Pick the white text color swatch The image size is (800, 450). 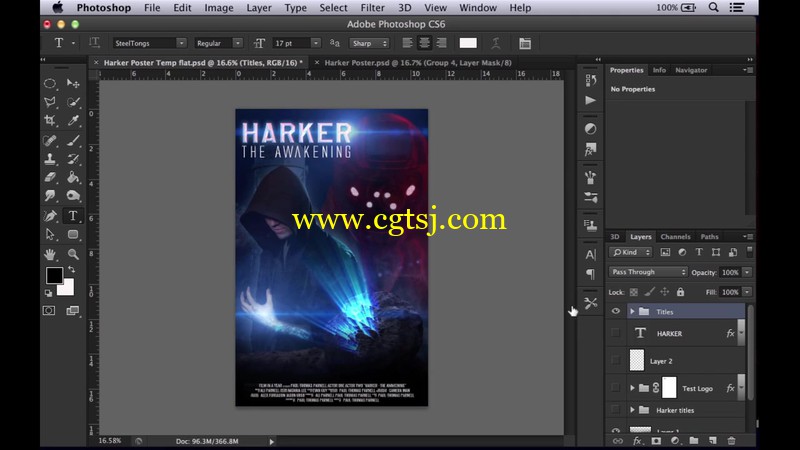tap(468, 43)
